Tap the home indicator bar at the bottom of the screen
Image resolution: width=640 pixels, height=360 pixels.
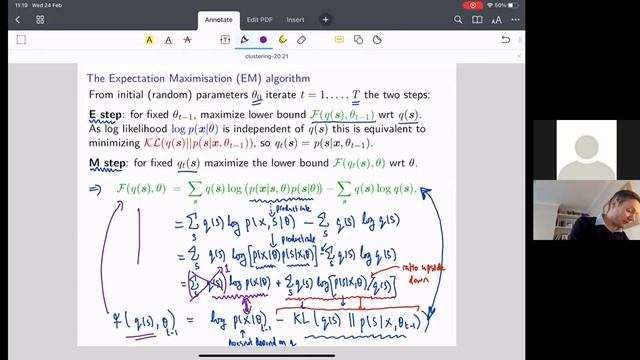(x=267, y=356)
